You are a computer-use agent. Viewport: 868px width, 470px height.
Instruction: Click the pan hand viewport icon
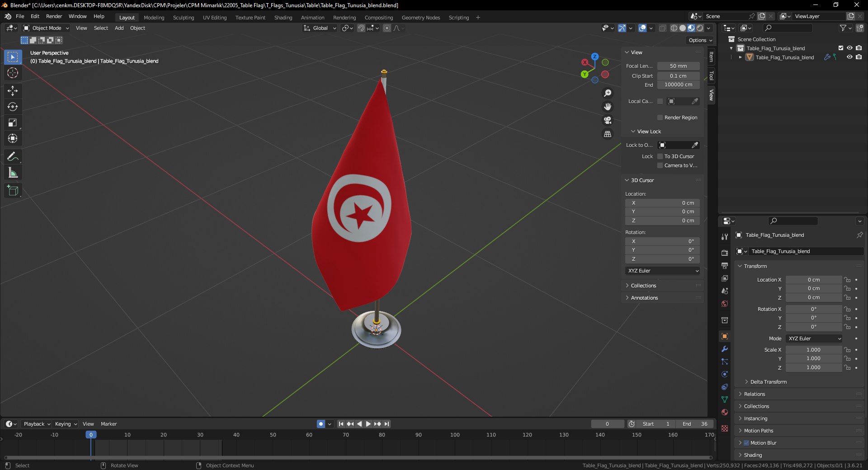click(608, 107)
